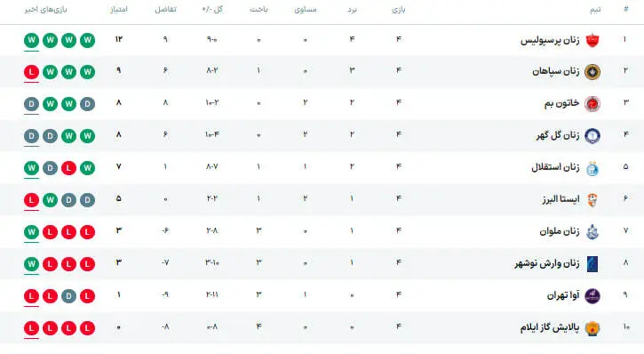
Task: Select the امتیاز column header
Action: click(x=119, y=10)
